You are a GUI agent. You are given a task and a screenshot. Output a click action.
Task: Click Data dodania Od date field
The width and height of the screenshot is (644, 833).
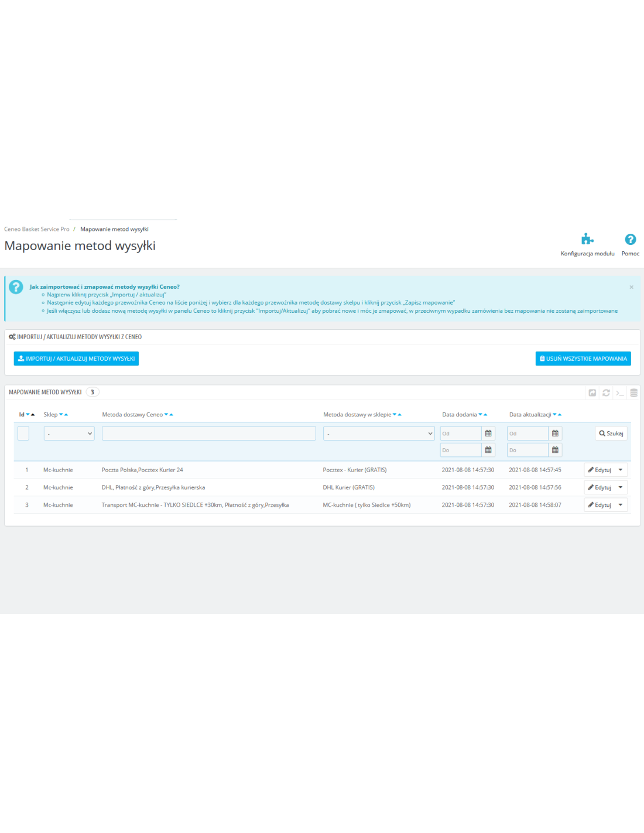click(461, 433)
